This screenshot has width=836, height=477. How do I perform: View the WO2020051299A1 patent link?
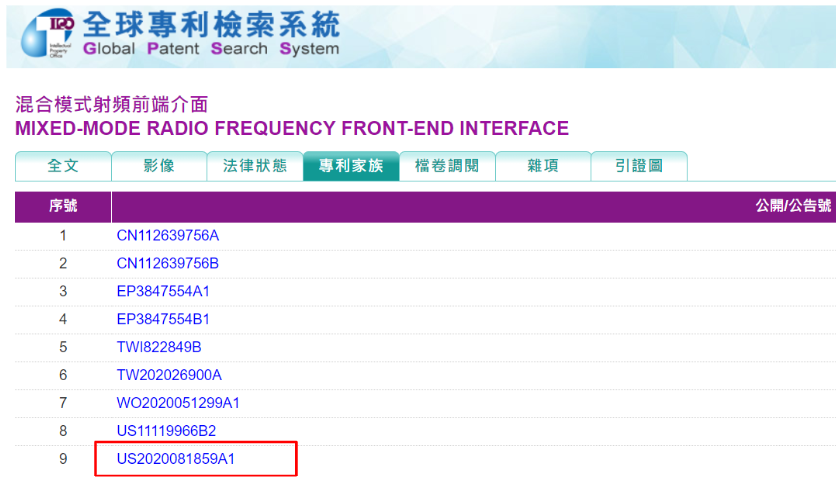click(178, 403)
